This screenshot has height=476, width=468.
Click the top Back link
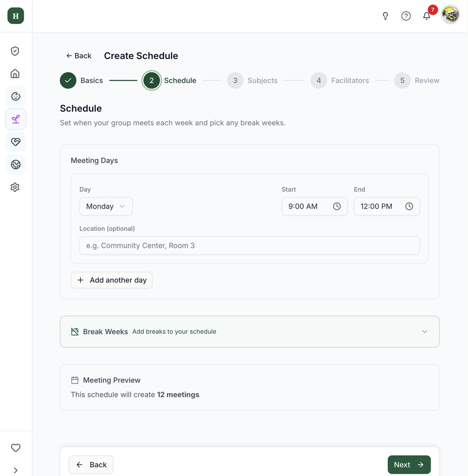click(79, 56)
